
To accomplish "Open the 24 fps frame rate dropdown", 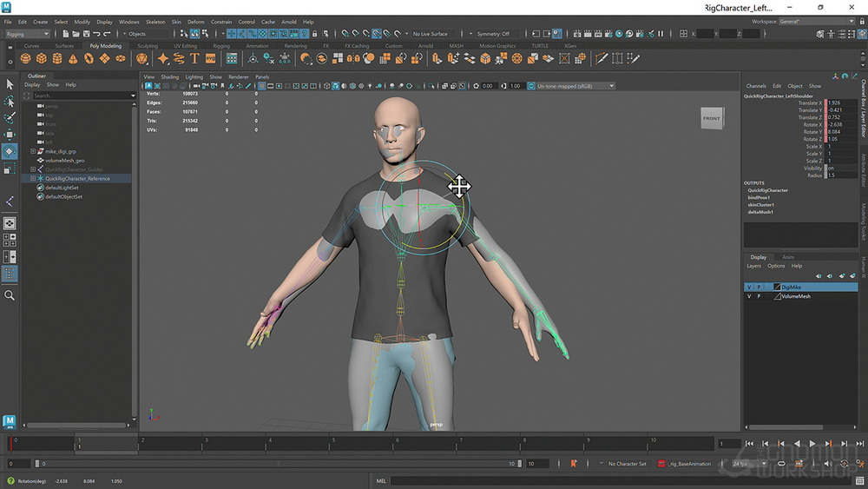I will pyautogui.click(x=748, y=464).
